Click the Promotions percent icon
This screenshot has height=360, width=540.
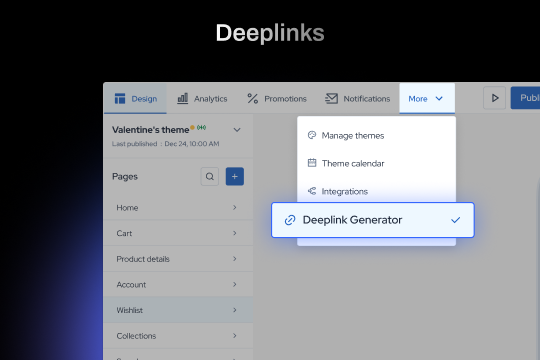click(252, 99)
